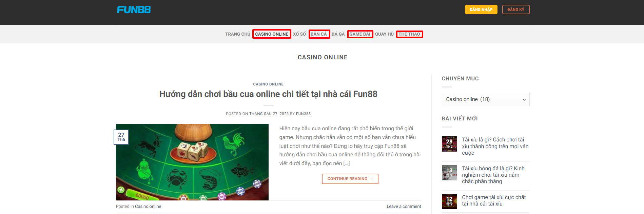Viewport: 644px width, 214px height.
Task: Select the BẮN CÁ menu item
Action: tap(319, 34)
